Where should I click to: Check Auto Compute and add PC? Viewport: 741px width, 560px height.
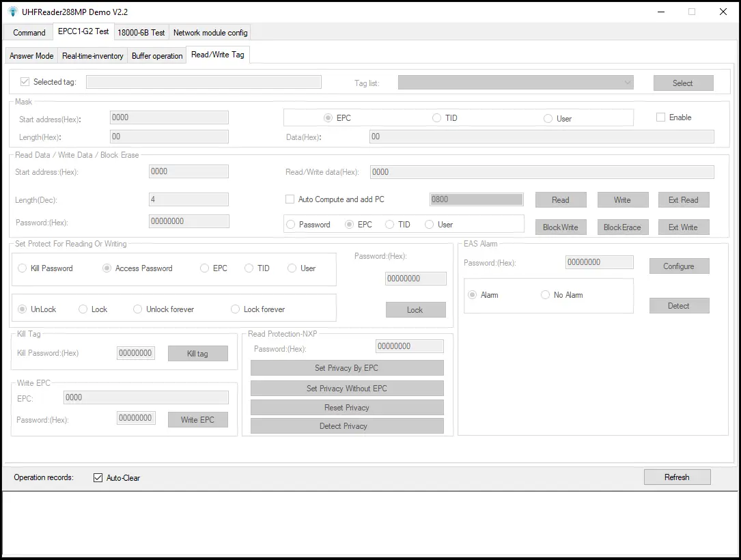tap(290, 199)
